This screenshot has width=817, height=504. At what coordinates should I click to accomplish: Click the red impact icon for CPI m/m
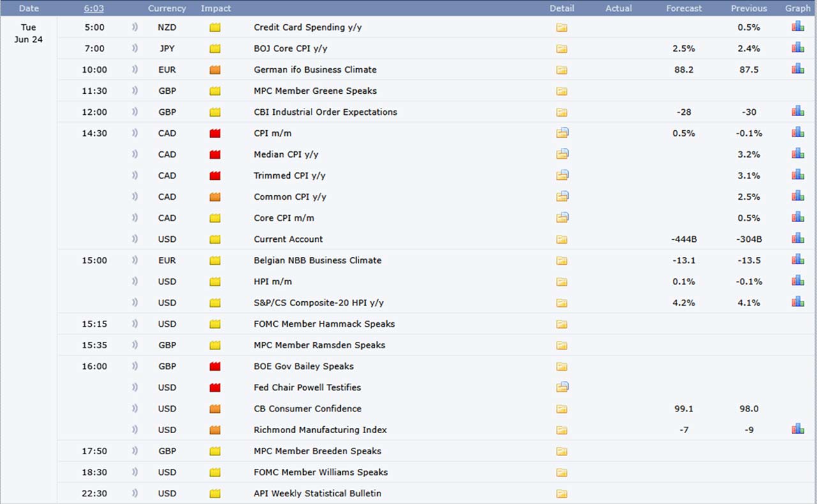[x=215, y=133]
